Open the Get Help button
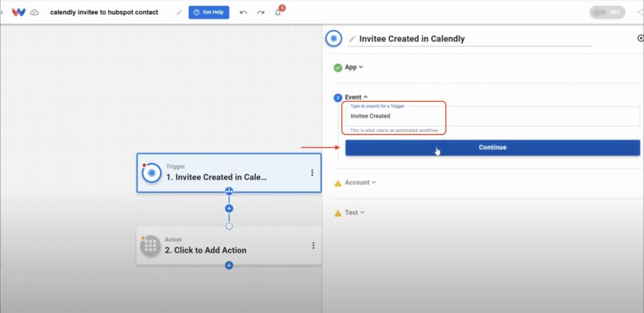Viewport: 644px width, 313px height. click(x=209, y=13)
